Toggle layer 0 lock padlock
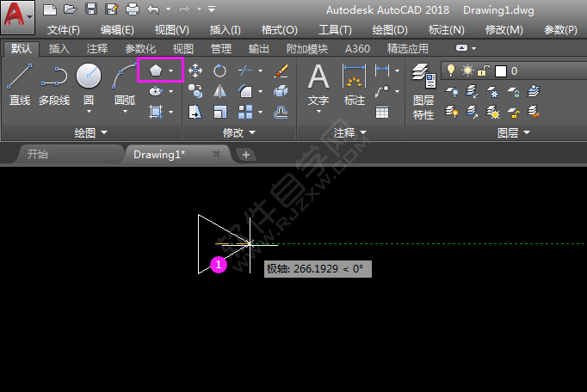The image size is (587, 392). coord(484,70)
